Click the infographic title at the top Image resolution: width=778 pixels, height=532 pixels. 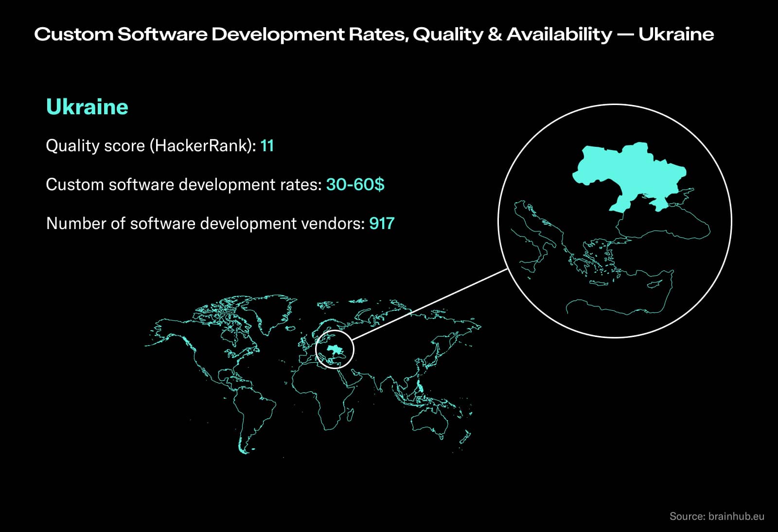[x=373, y=34]
